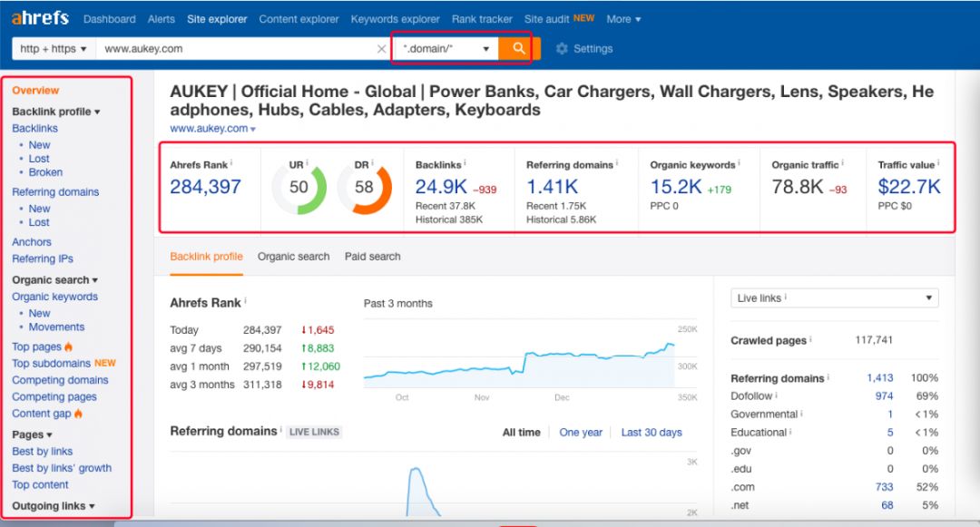
Task: Open Broken backlinks in the sidebar
Action: click(45, 172)
